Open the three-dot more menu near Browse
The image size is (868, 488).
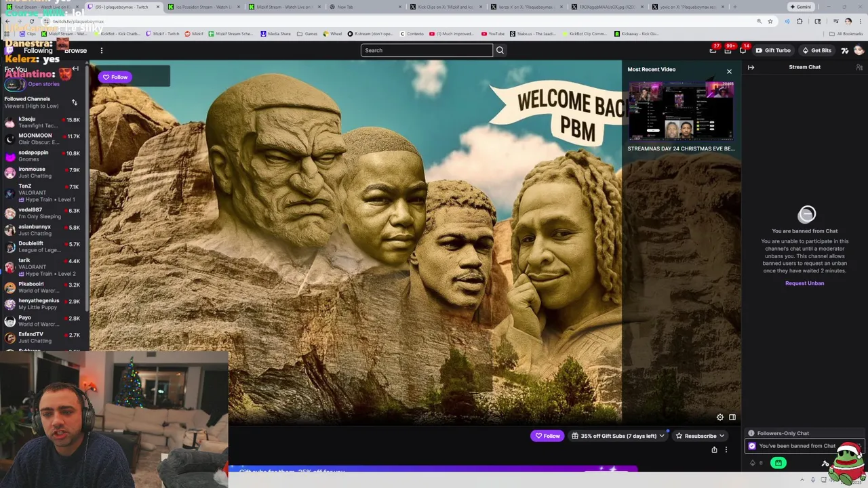(102, 50)
